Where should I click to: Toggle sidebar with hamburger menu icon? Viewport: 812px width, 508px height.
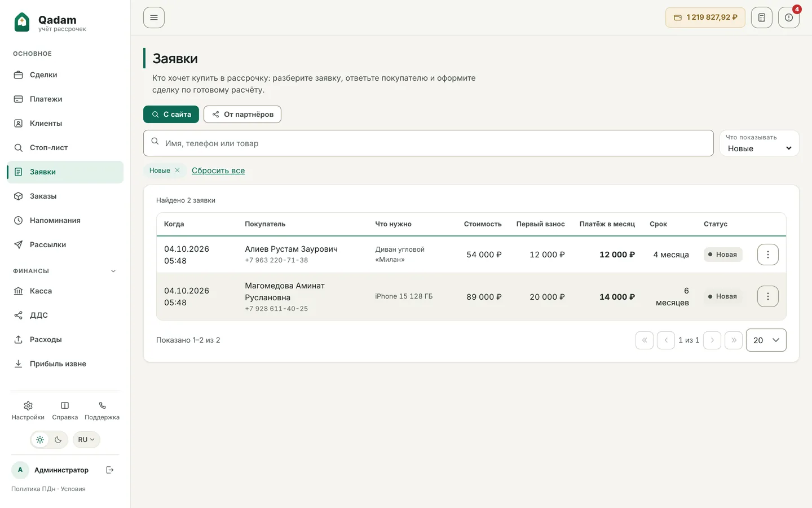[154, 17]
